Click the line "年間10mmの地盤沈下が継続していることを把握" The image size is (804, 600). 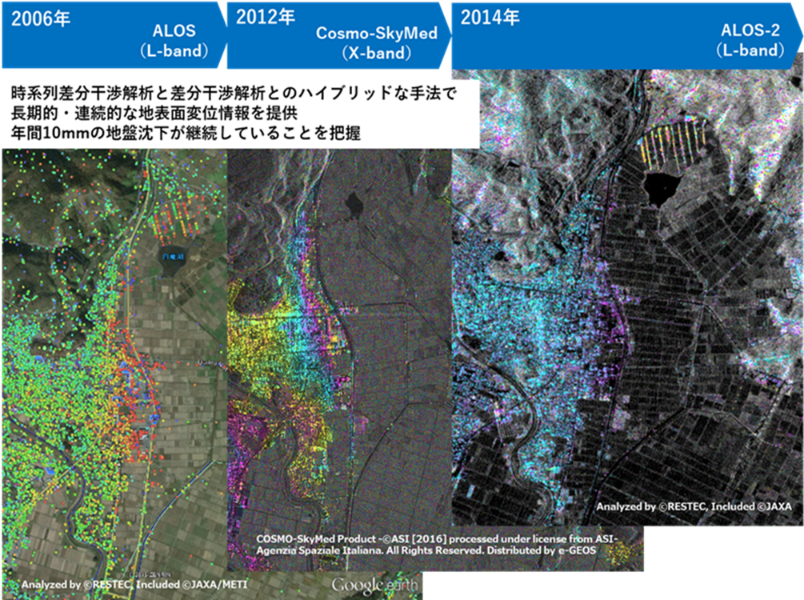186,133
